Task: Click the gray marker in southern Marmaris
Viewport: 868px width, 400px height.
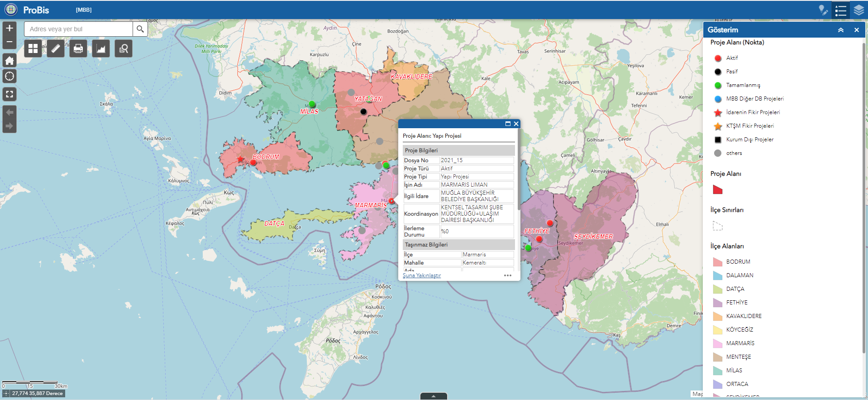Action: (362, 230)
